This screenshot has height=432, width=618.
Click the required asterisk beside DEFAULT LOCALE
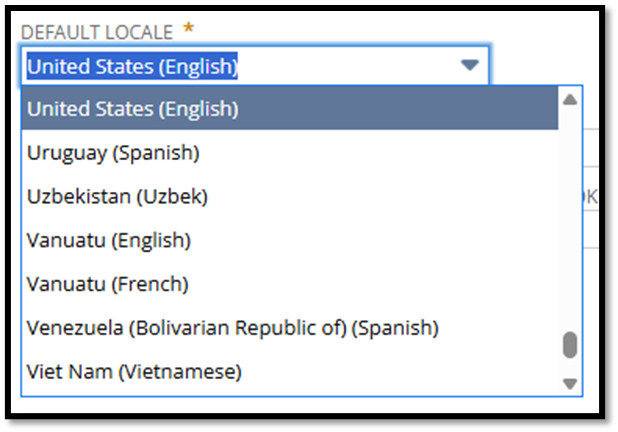(x=189, y=28)
